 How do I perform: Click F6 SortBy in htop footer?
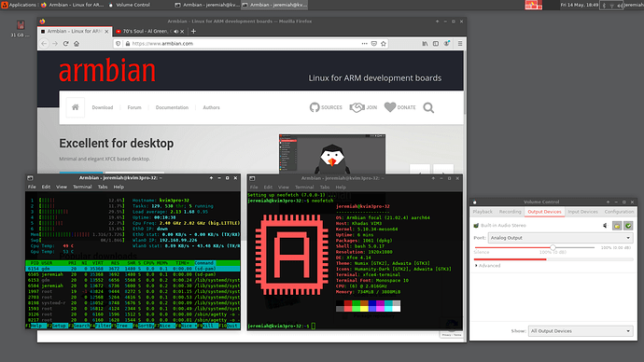coord(144,326)
